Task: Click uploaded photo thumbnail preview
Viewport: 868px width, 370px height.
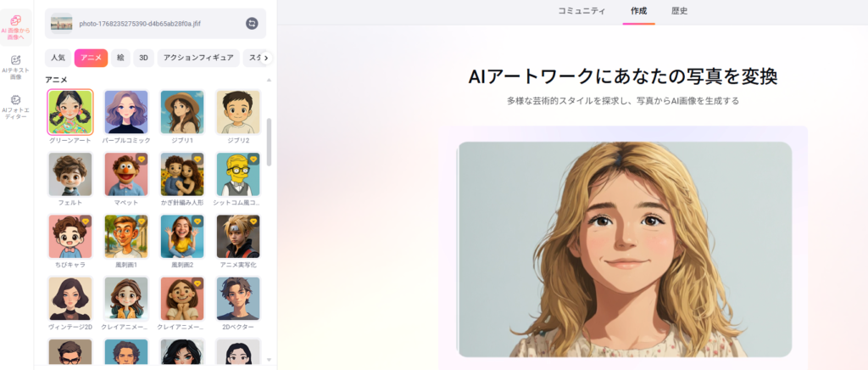Action: pyautogui.click(x=61, y=23)
